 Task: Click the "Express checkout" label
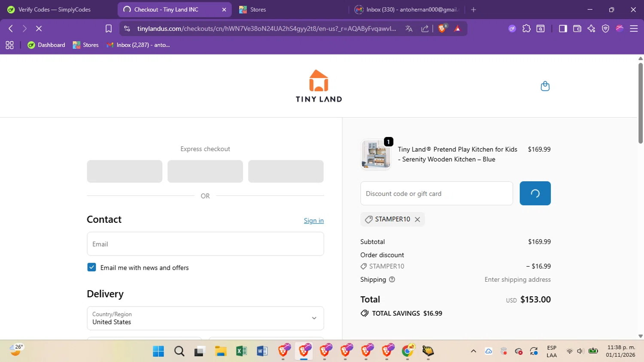coord(205,149)
